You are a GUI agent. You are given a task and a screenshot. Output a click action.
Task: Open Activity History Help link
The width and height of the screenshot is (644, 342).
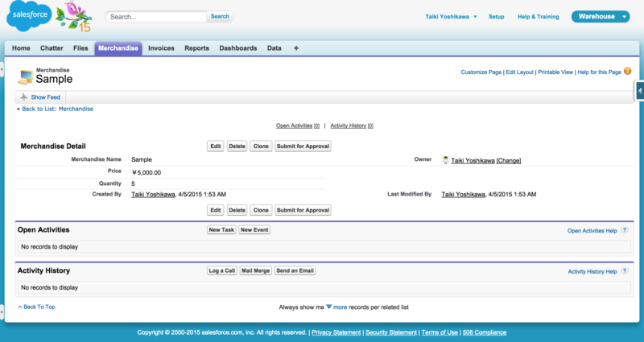tap(592, 271)
